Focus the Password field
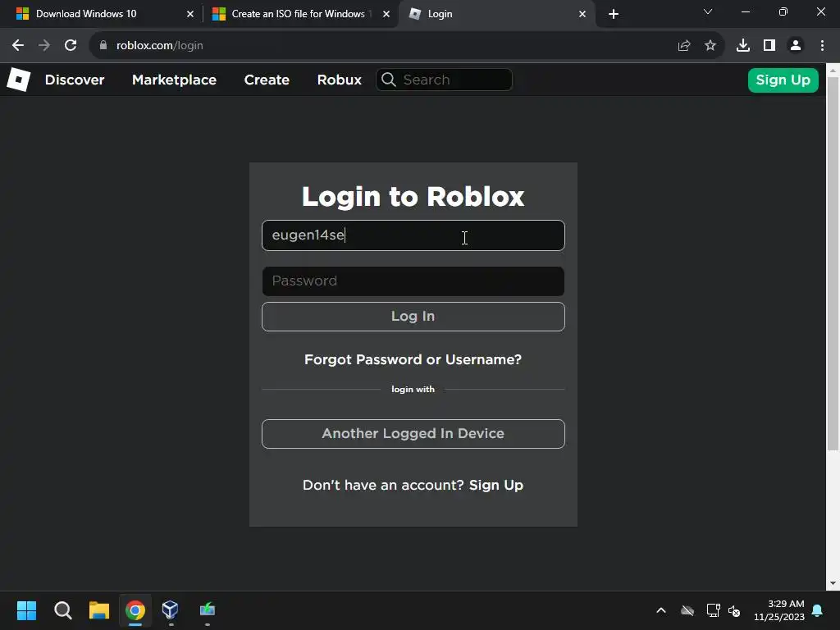Screen dimensions: 840x630 413,281
